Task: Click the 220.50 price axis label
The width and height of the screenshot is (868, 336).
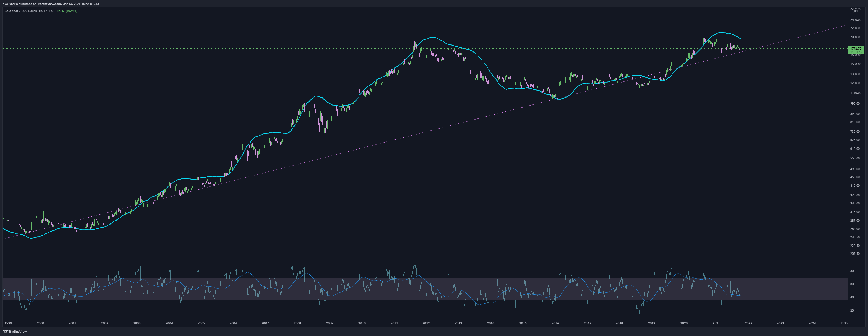Action: coord(855,246)
